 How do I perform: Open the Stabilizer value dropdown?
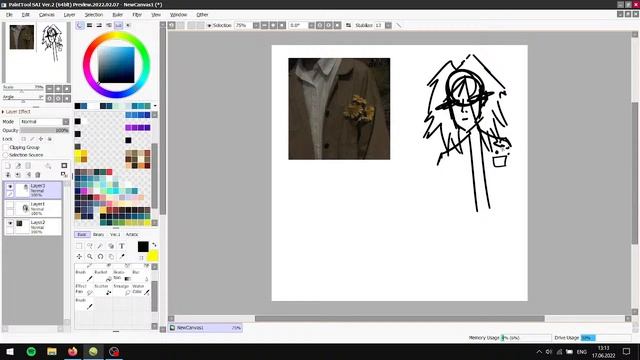pyautogui.click(x=388, y=25)
